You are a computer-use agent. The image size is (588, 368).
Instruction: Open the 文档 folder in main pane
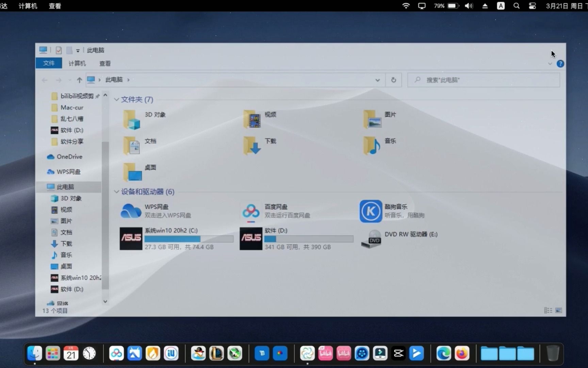coord(140,145)
